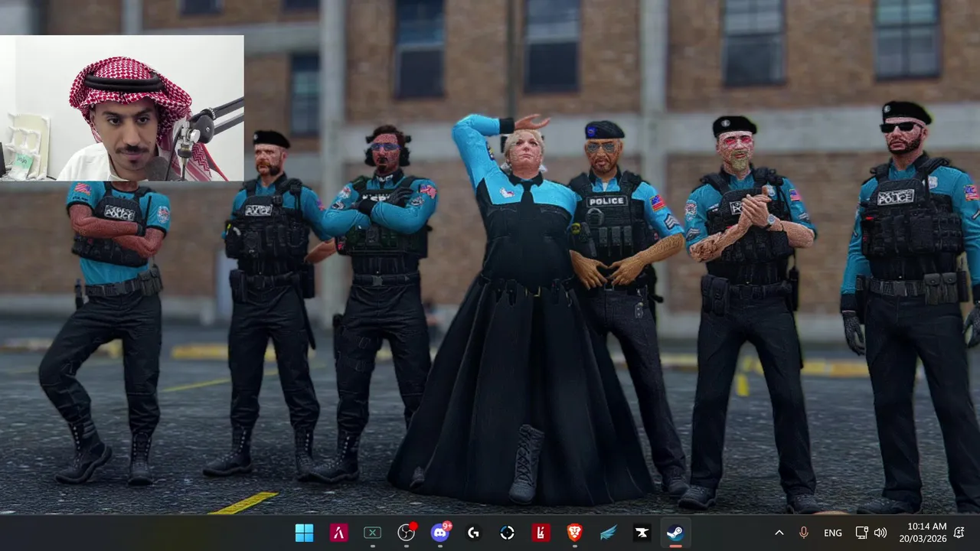980x551 pixels.
Task: Show hidden system tray icons
Action: tap(779, 533)
